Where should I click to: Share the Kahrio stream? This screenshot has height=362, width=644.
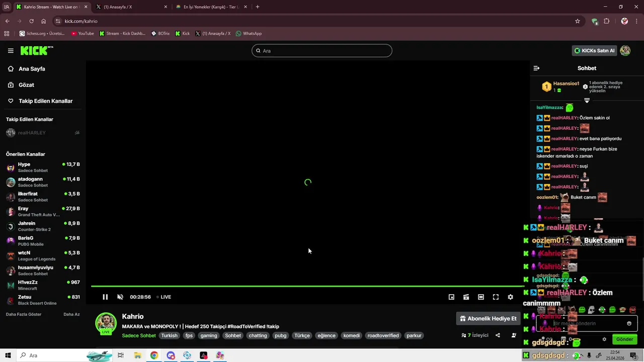point(498,335)
